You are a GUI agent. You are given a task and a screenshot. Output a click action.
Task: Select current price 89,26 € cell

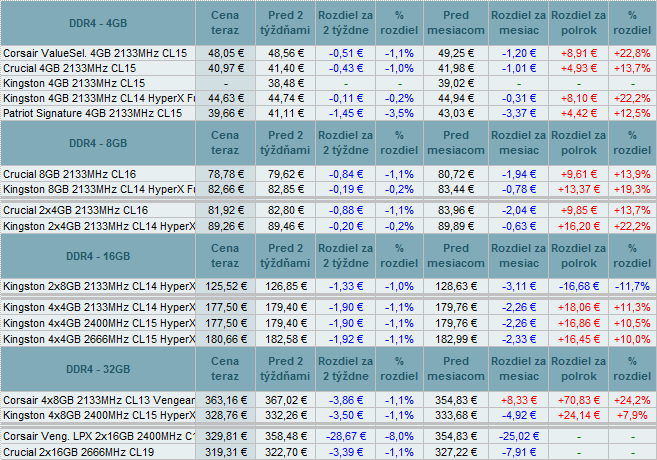(226, 226)
